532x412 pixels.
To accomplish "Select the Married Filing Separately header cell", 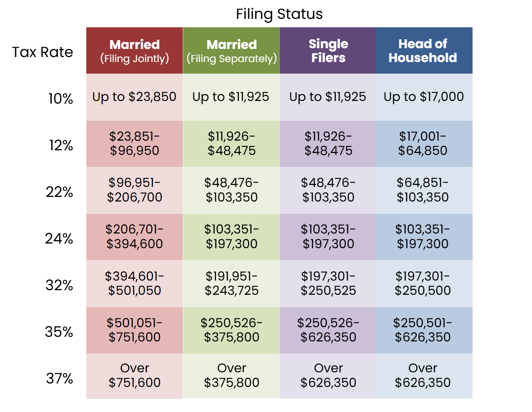I will click(x=231, y=51).
